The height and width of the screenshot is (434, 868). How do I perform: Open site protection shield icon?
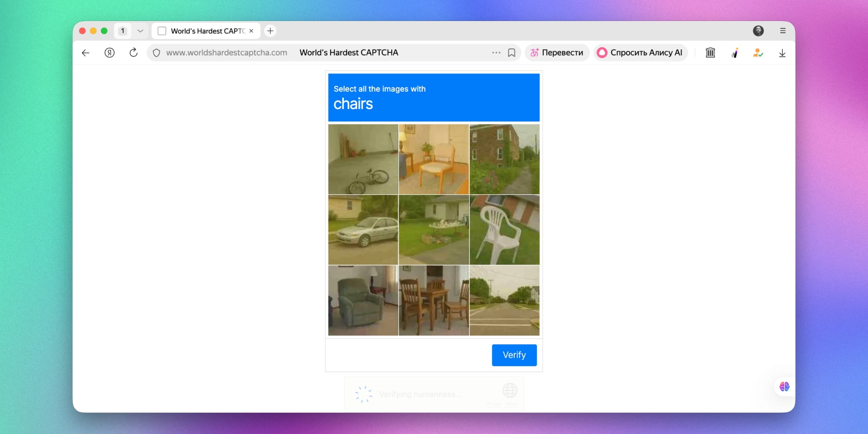(156, 53)
